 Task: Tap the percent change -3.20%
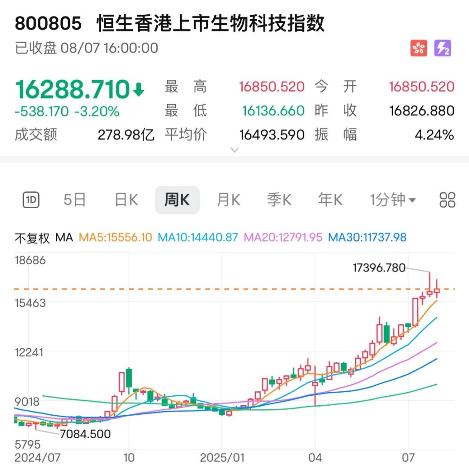[97, 112]
